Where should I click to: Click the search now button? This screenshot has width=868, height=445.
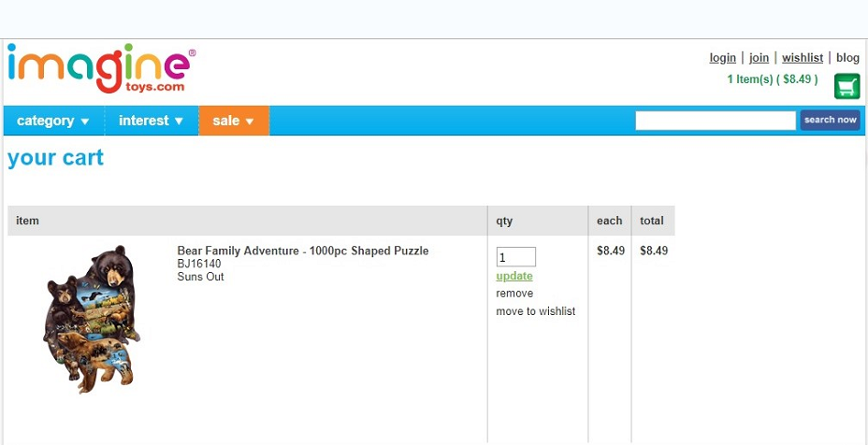(x=830, y=120)
